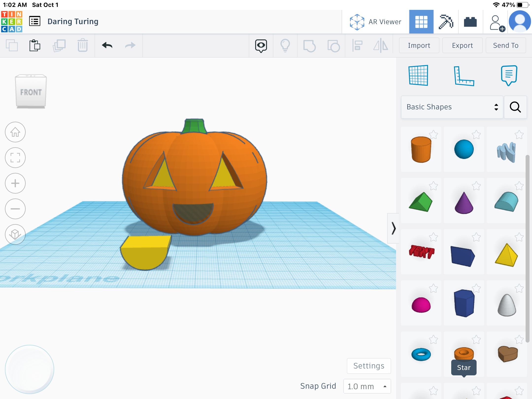Switch to 3D design grid view
Viewport: 532px width, 399px height.
pyautogui.click(x=421, y=22)
